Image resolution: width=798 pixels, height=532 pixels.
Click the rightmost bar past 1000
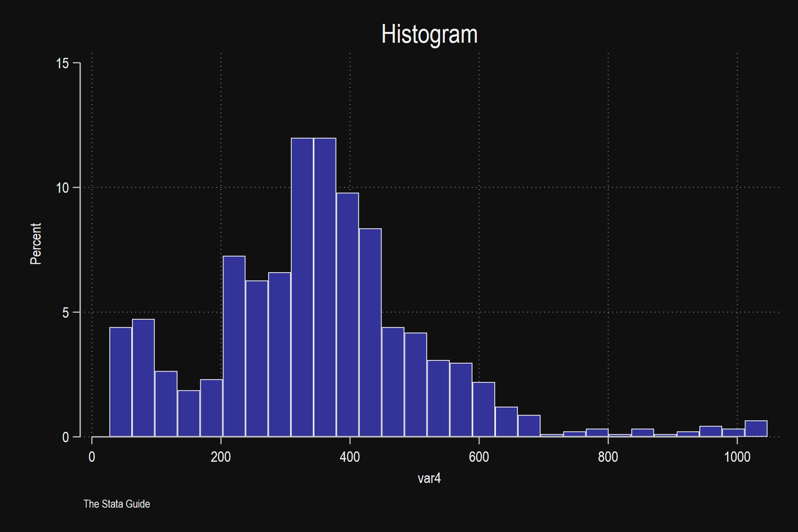click(x=756, y=429)
